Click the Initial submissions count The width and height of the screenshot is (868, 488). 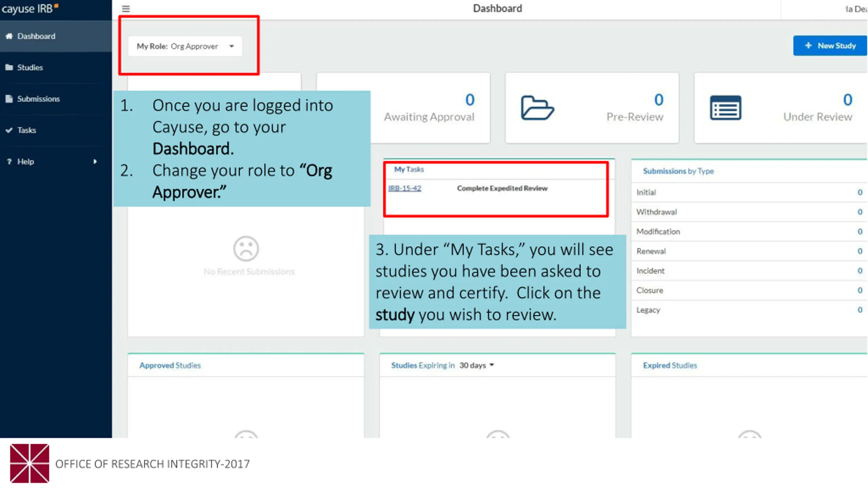click(x=860, y=192)
